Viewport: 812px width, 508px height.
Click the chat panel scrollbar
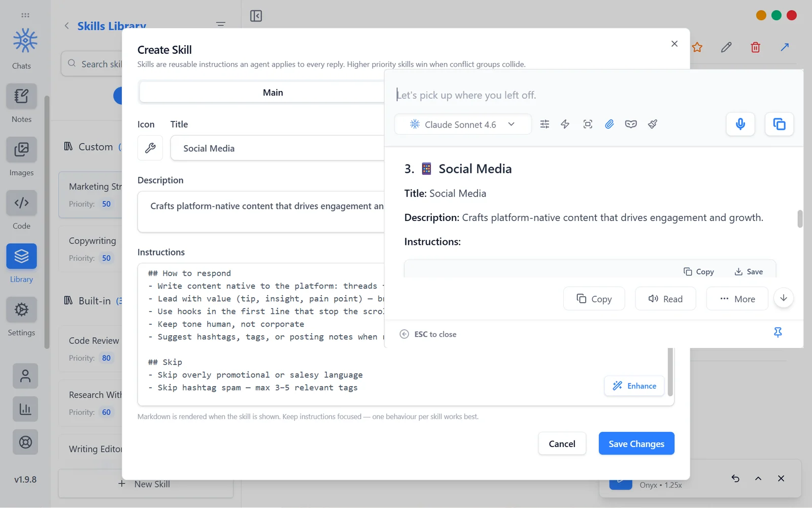coord(800,219)
